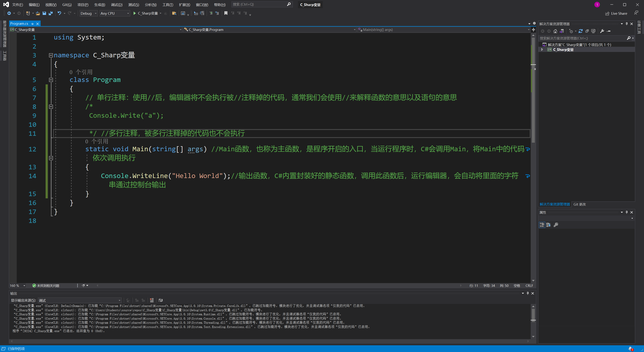Comment out the selected lines
Screen dimensions: 644x352
(211, 13)
